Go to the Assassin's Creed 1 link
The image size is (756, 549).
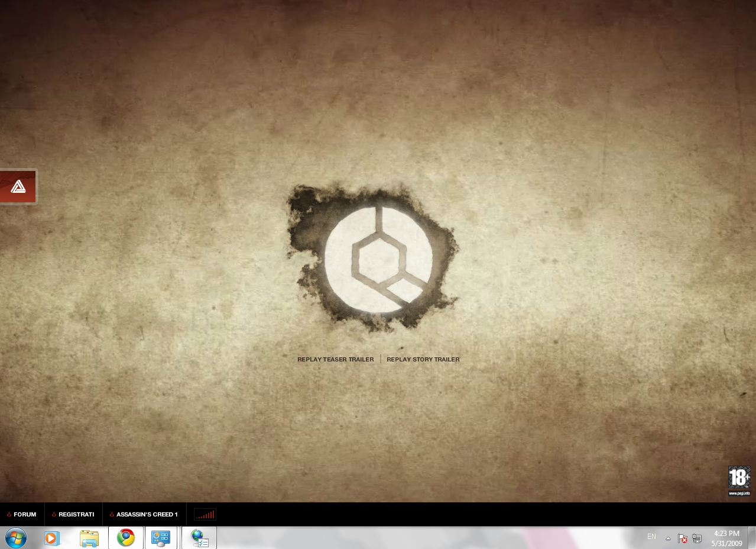(x=144, y=514)
